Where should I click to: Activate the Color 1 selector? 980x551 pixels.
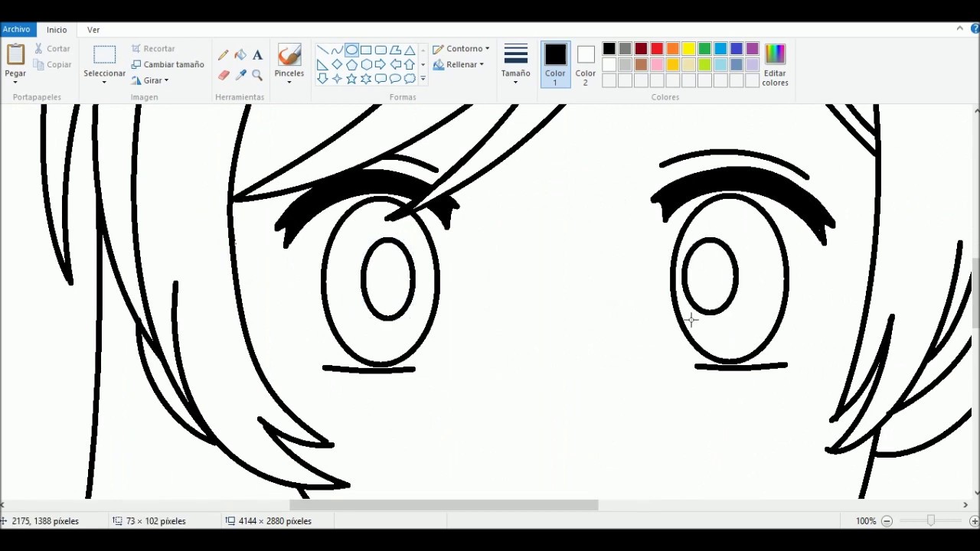[555, 64]
